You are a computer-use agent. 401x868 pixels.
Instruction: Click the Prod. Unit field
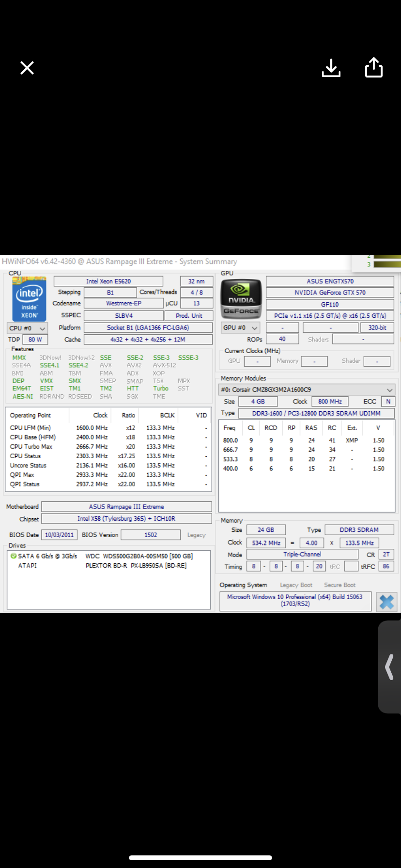point(189,316)
